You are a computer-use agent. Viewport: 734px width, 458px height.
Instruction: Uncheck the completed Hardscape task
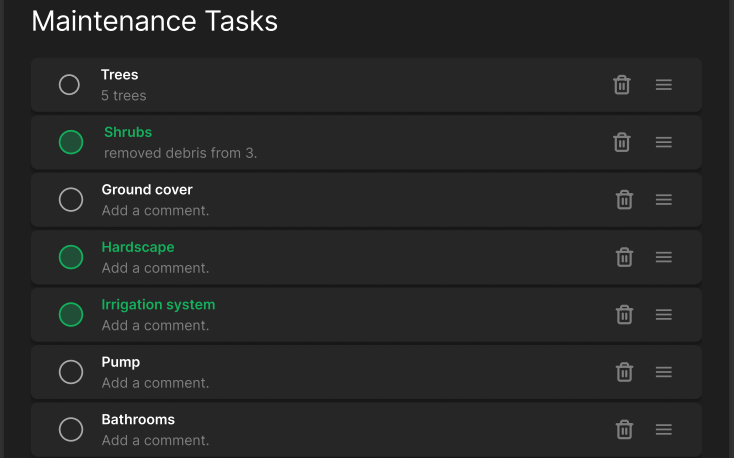(71, 257)
